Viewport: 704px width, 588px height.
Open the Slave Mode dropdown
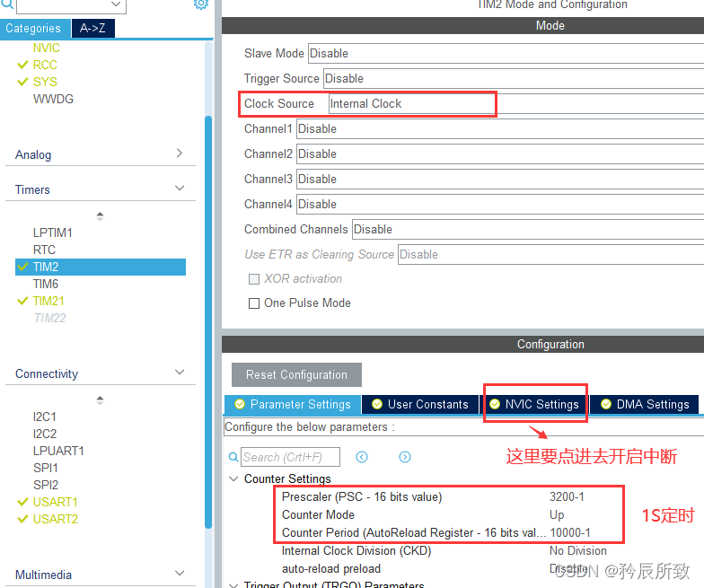point(506,54)
